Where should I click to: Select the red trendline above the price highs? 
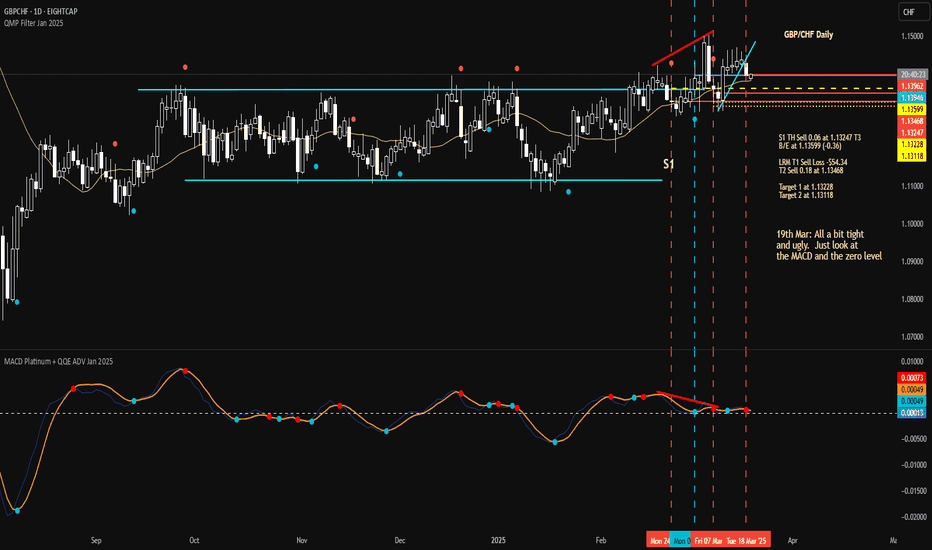pyautogui.click(x=682, y=48)
